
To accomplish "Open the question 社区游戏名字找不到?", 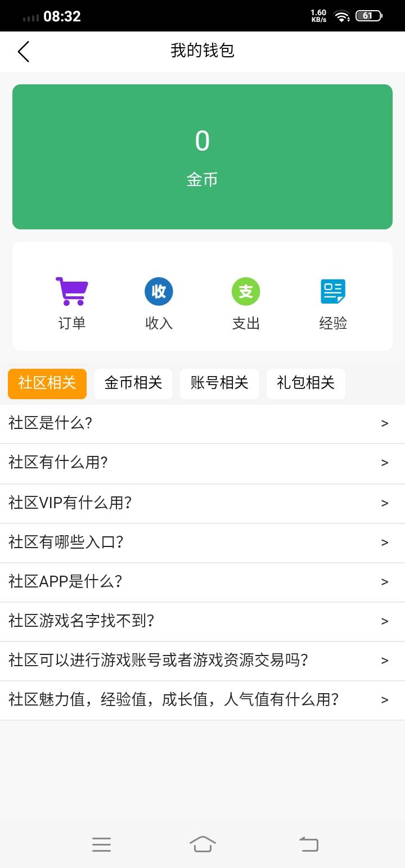I will 82,621.
